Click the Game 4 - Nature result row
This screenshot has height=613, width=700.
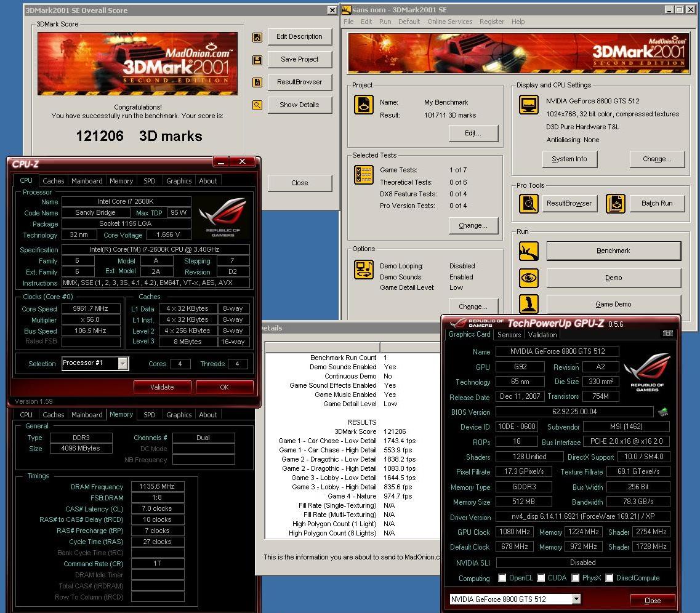(x=352, y=496)
